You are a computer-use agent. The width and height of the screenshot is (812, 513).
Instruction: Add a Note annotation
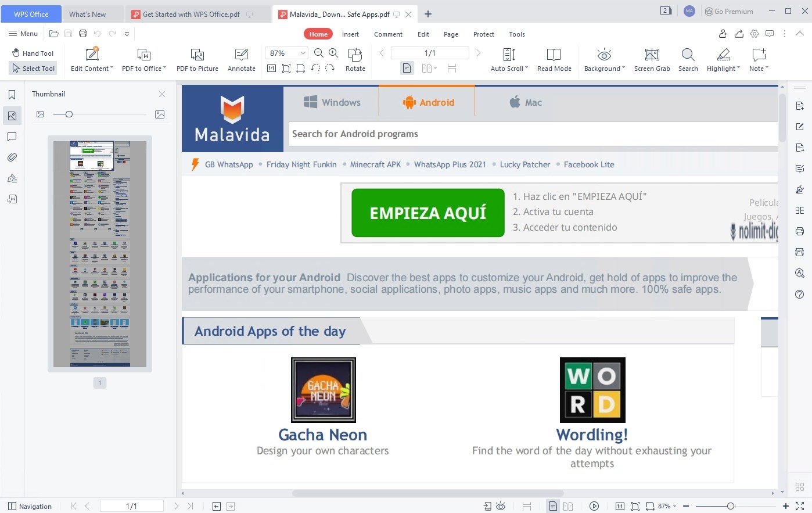[759, 60]
